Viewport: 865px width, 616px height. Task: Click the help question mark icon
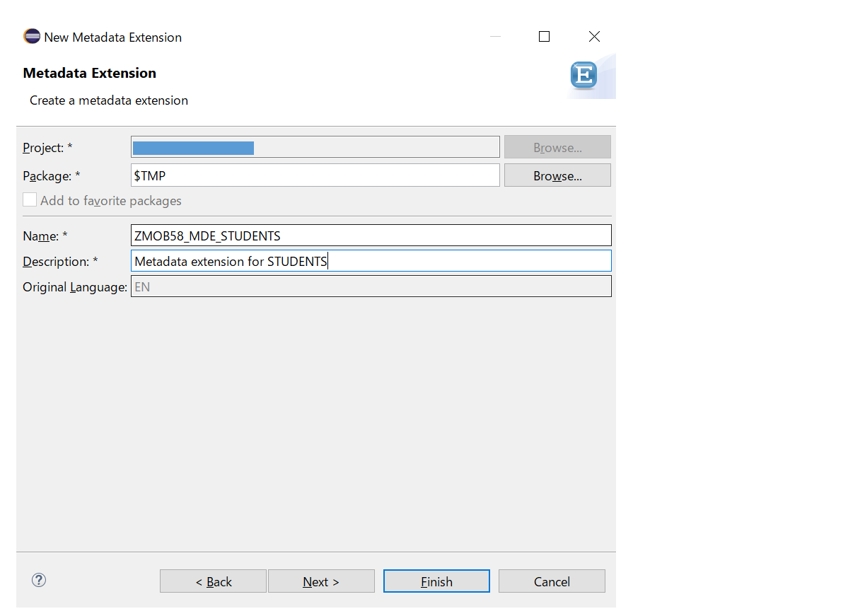39,580
